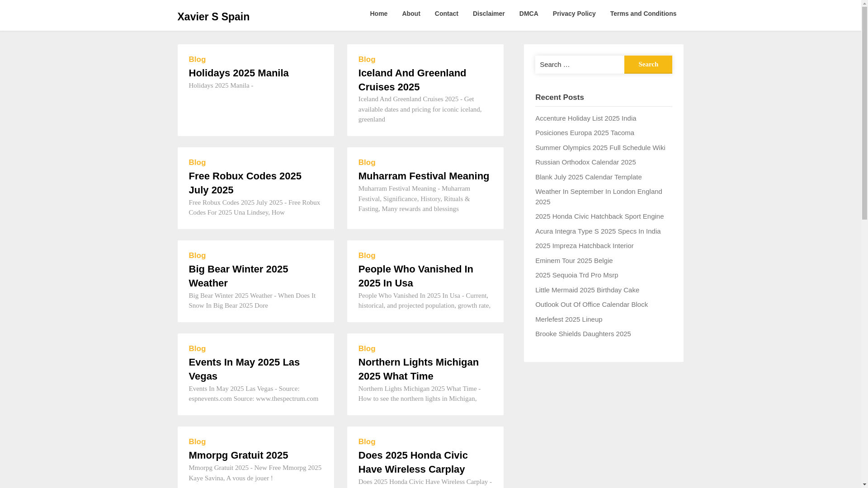Open the Disclaimer page

(489, 14)
